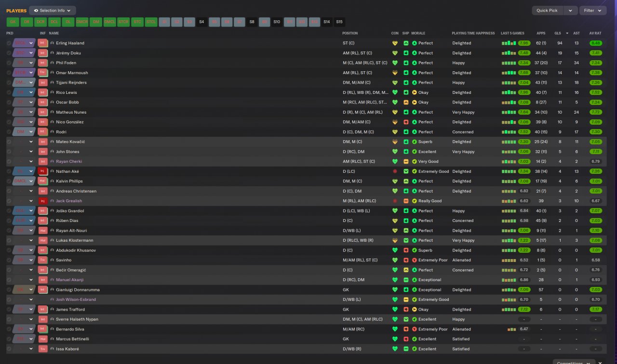Viewport: 617px width, 364px height.
Task: Click Matheus Nunes' 7.72 average rating pill
Action: pos(596,112)
